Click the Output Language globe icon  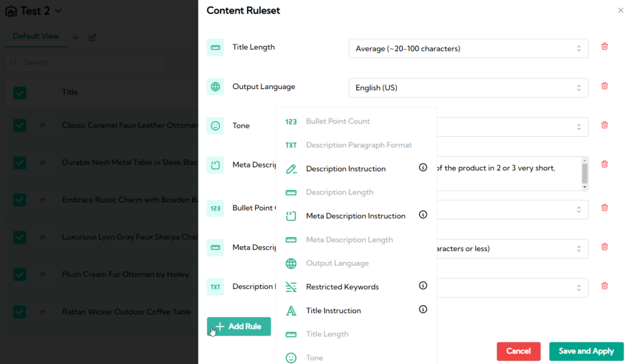pos(216,87)
